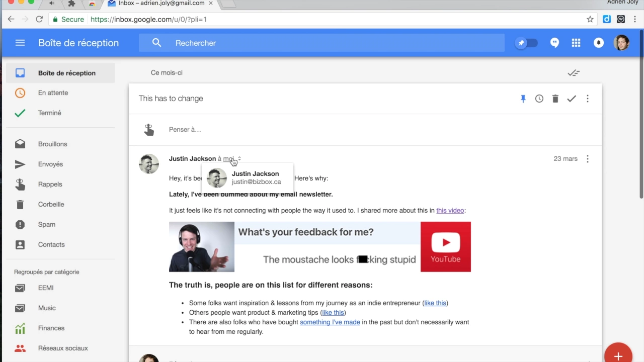Open first 'like this' link about inspiration
This screenshot has width=644, height=362.
(x=435, y=303)
